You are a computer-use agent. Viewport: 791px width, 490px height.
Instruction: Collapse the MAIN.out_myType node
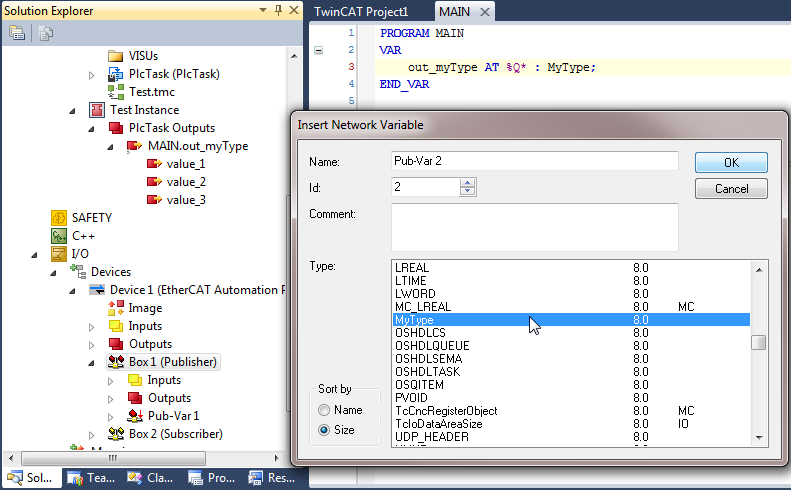[x=110, y=147]
